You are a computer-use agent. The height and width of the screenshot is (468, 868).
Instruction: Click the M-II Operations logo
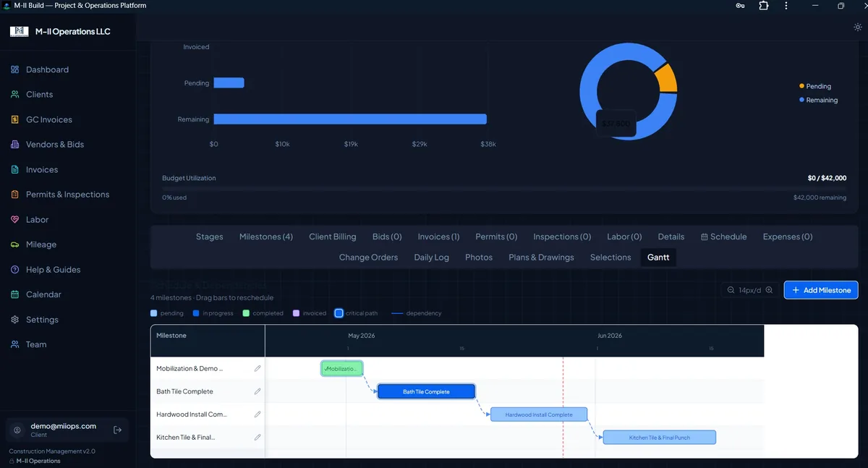pos(19,32)
